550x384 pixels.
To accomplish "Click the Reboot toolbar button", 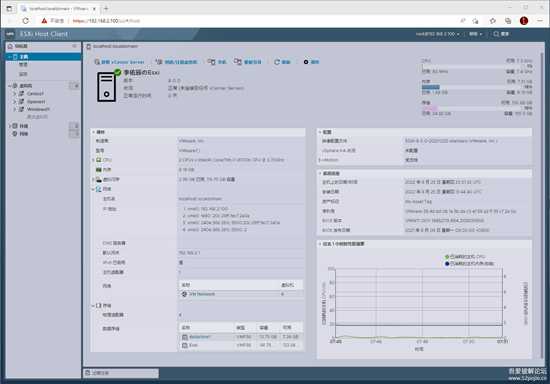I will (248, 62).
